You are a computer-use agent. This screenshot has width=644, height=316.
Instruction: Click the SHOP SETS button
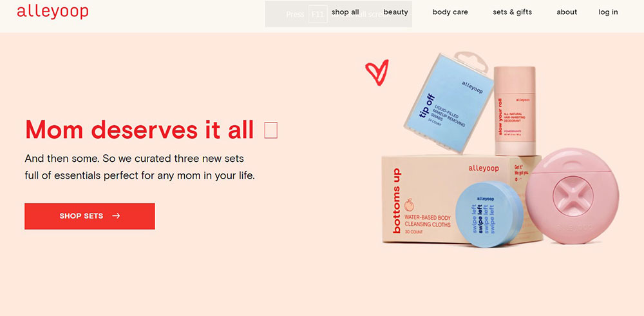90,216
